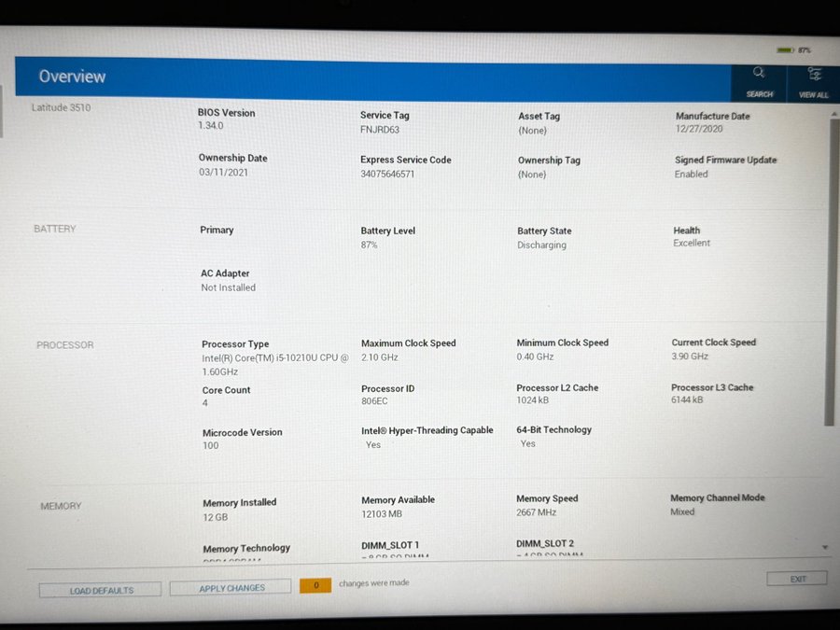Screen dimensions: 840x630
Task: Click Current Clock Speed 3.90 GHz
Action: [x=690, y=357]
